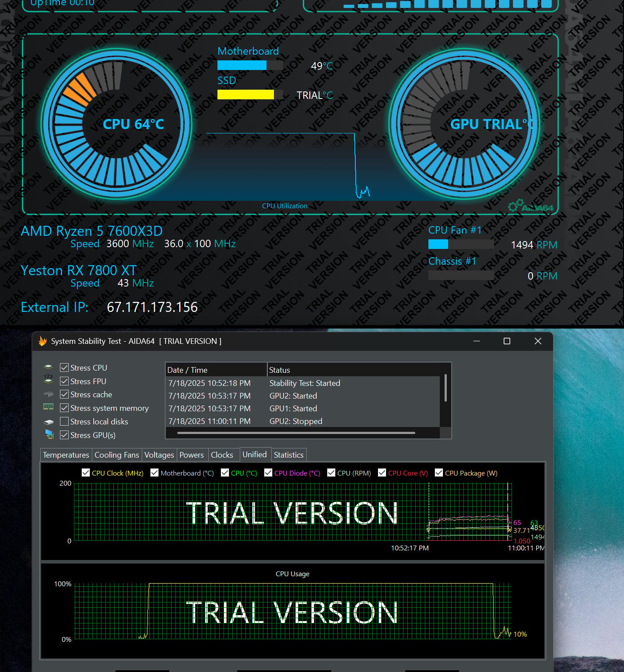Click the log list horizontal scrollbar

click(x=296, y=433)
